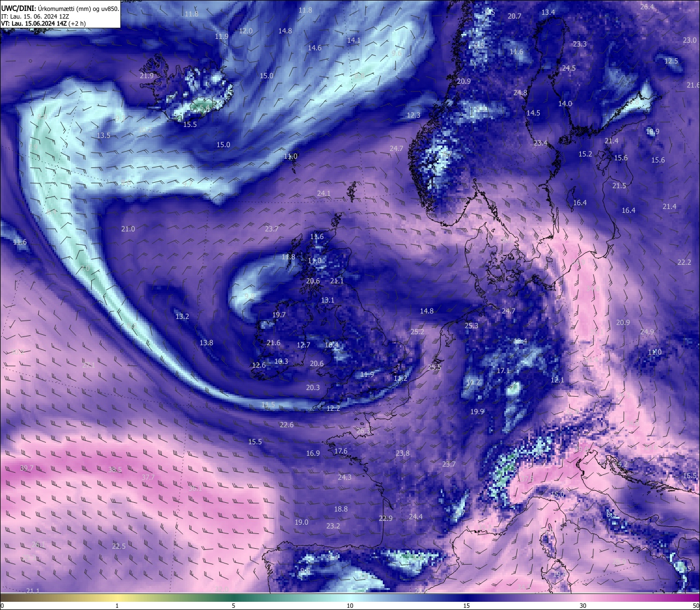Click the 24.3 value off western France
The width and height of the screenshot is (700, 610).
345,477
